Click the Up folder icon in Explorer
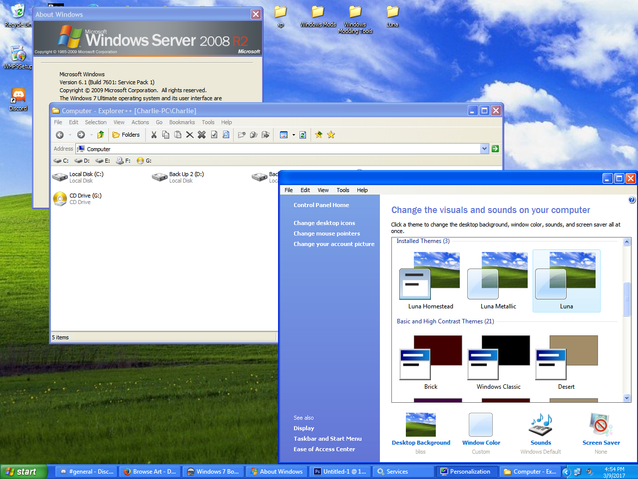This screenshot has width=638, height=479. click(100, 134)
